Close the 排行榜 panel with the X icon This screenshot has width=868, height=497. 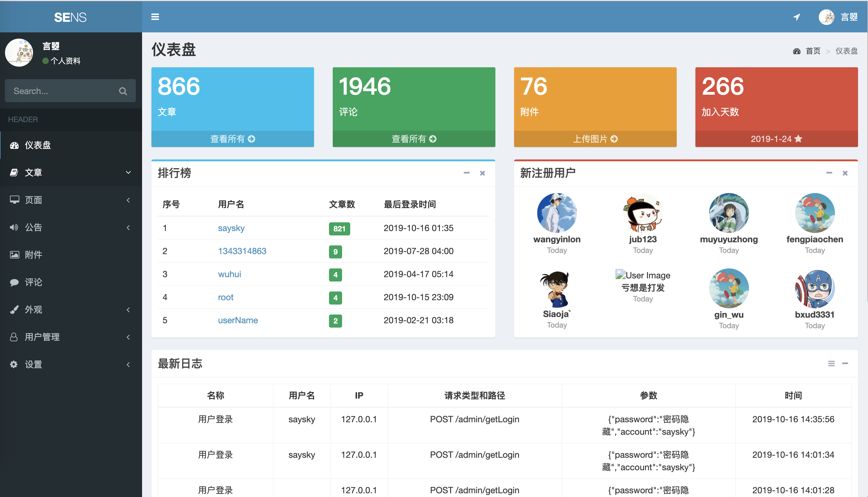pyautogui.click(x=482, y=173)
